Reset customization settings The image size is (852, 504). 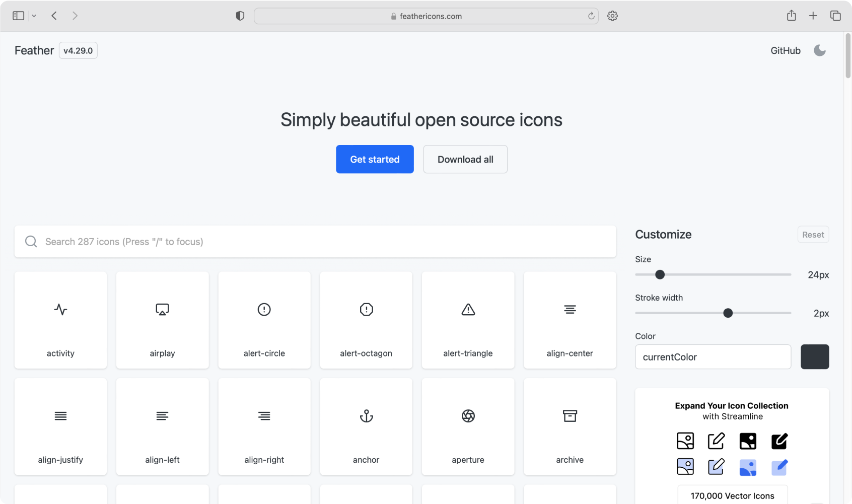pos(813,235)
